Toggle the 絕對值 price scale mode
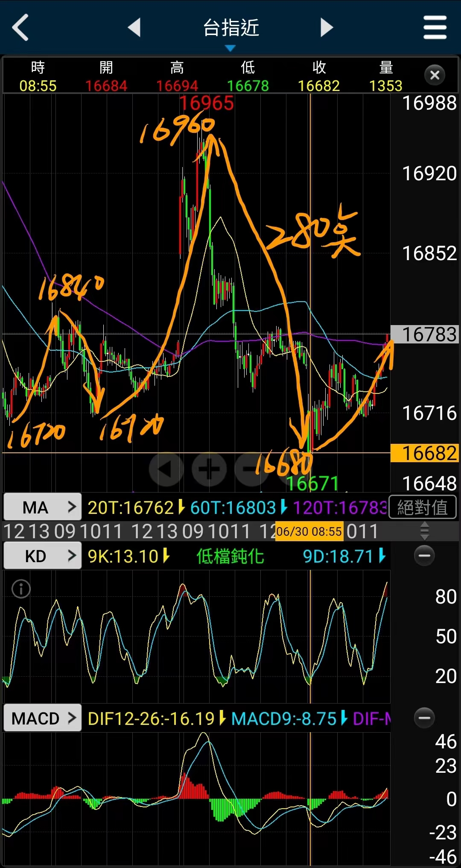Viewport: 461px width, 868px height. (422, 507)
